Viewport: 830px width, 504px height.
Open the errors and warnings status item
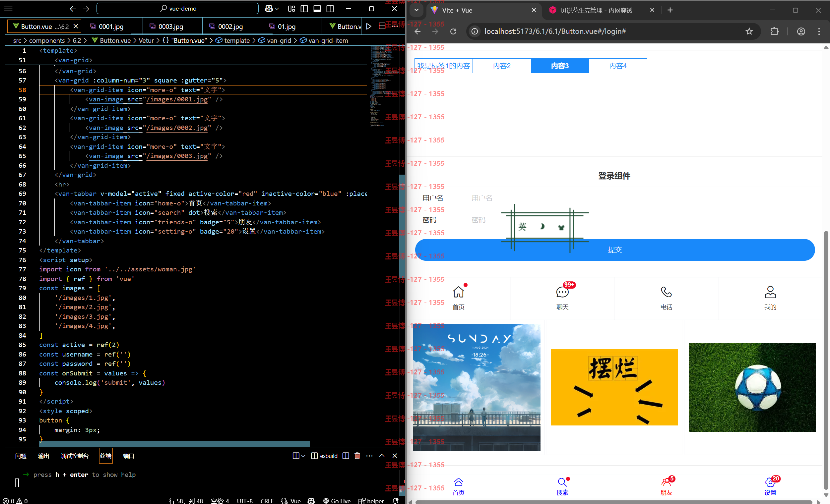pos(16,501)
